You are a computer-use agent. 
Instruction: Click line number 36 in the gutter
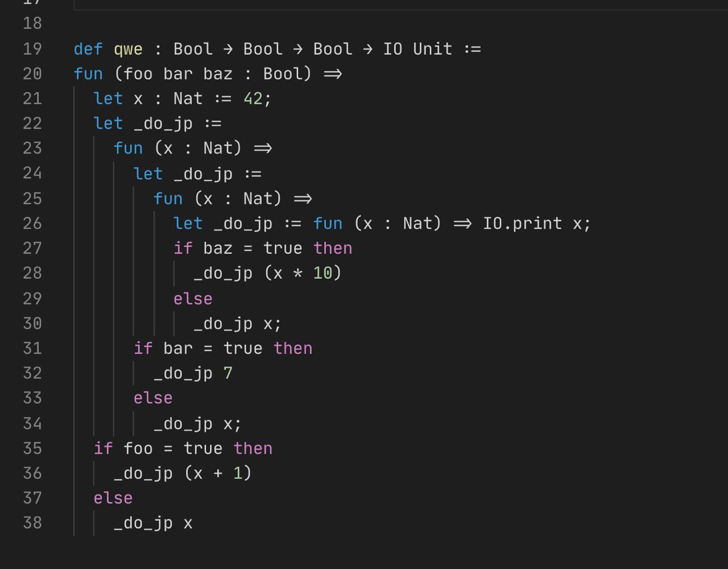32,473
